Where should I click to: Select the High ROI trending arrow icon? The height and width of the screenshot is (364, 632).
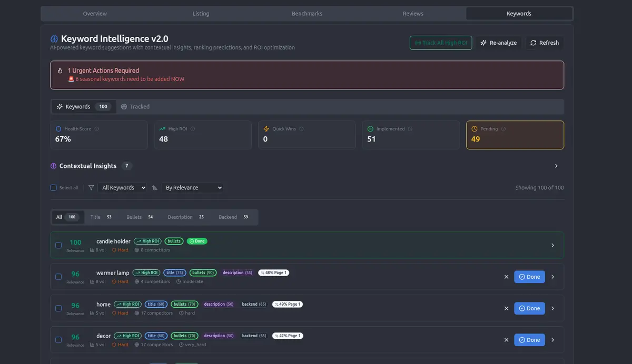click(x=162, y=128)
